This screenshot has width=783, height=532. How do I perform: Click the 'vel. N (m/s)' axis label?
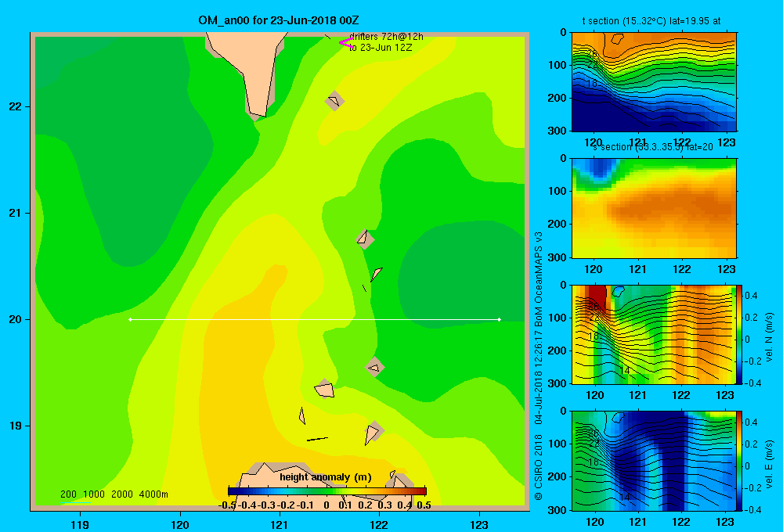tap(769, 336)
